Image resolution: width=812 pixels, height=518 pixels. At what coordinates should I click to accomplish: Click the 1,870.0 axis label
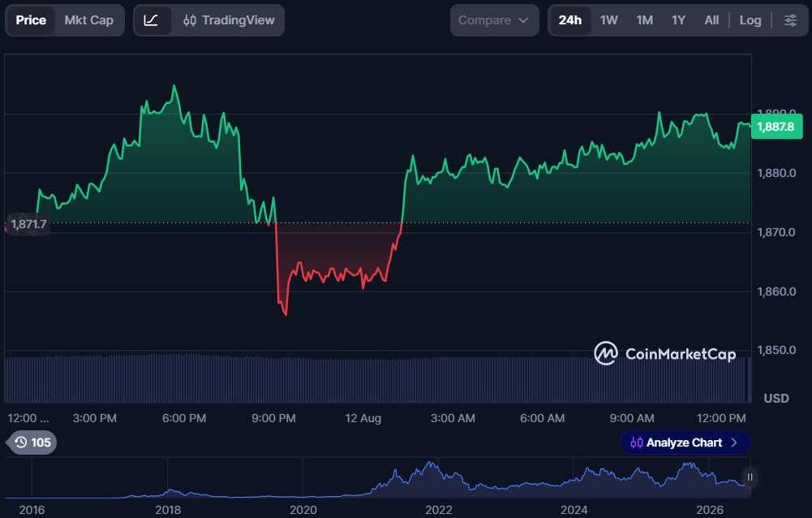pos(776,231)
